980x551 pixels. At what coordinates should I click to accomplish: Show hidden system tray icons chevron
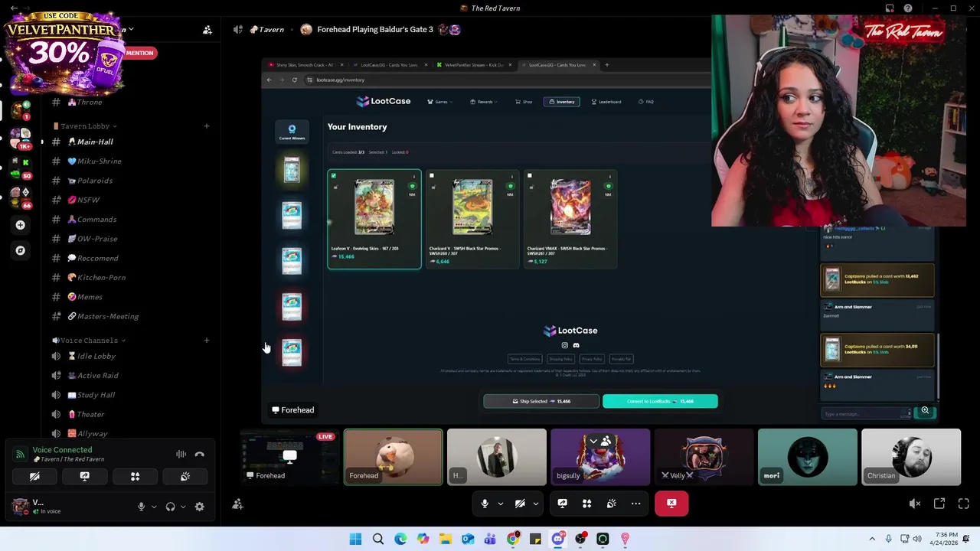(872, 539)
